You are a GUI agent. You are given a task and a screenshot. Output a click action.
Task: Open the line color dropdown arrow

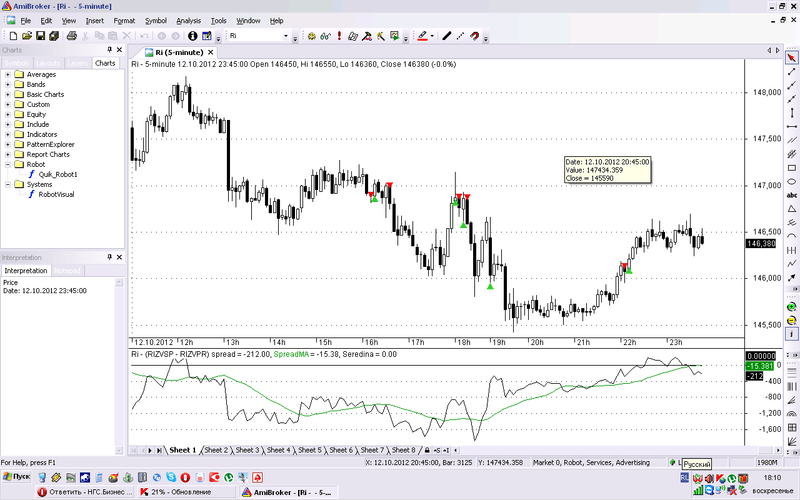click(x=432, y=36)
